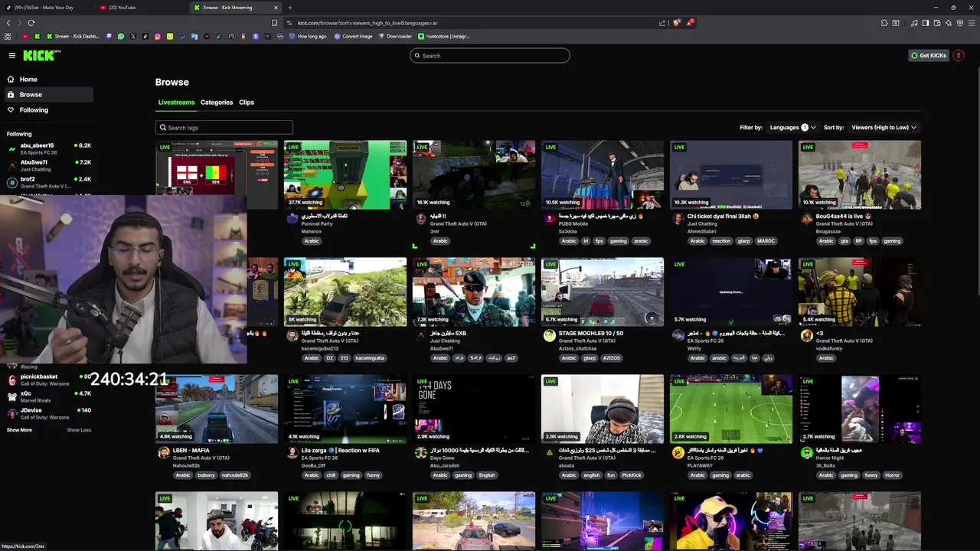
Task: Click Maheroo streamer avatar
Action: pos(292,219)
